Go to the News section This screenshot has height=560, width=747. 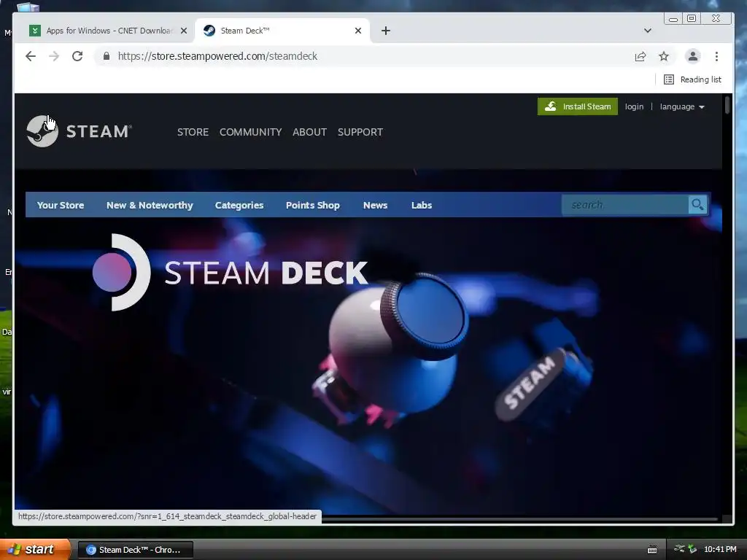click(375, 205)
